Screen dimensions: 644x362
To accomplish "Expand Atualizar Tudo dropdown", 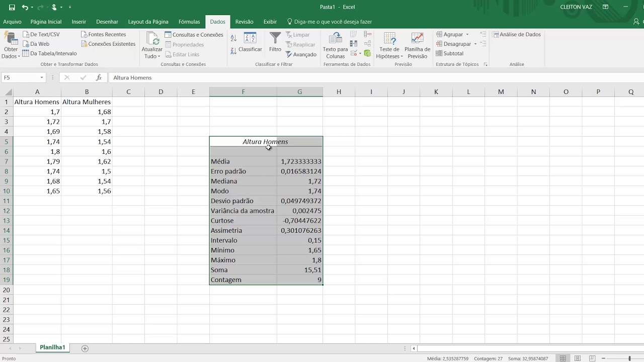I will 151,56.
